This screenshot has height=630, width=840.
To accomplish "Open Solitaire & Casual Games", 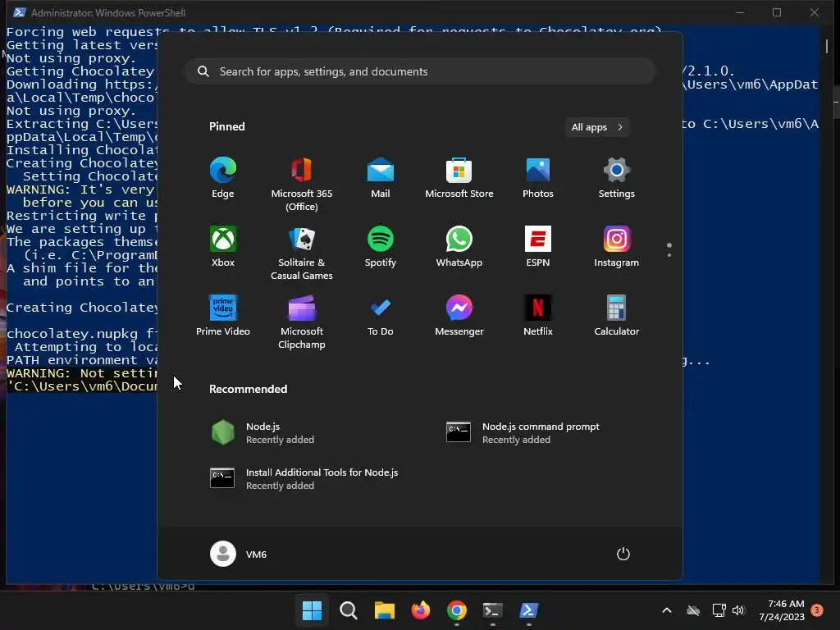I will coord(302,253).
